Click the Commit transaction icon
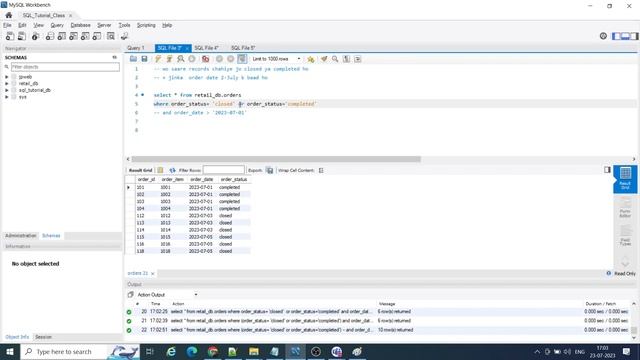The image size is (640, 360). 219,59
